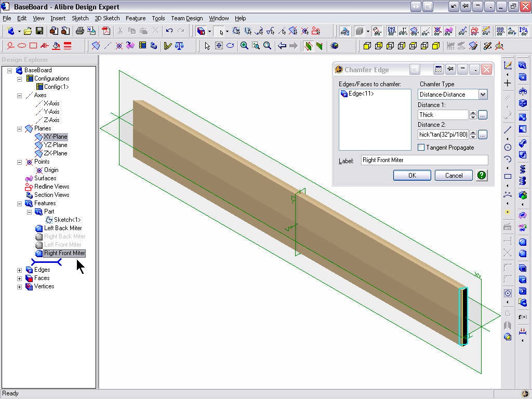Open the Chamfer Type dropdown
The width and height of the screenshot is (532, 399).
click(483, 95)
